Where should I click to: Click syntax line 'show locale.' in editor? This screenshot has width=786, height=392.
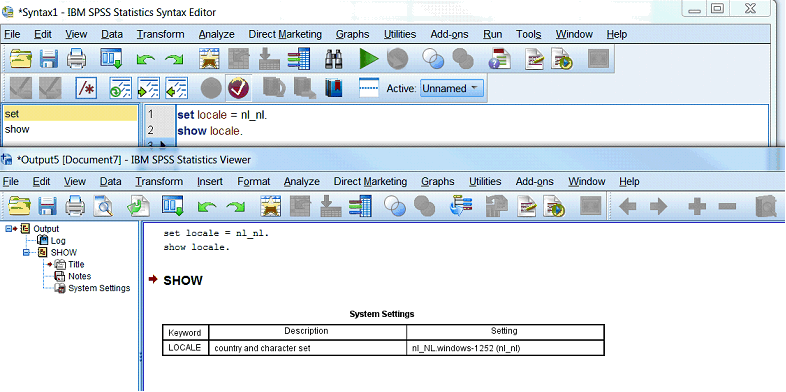(210, 131)
